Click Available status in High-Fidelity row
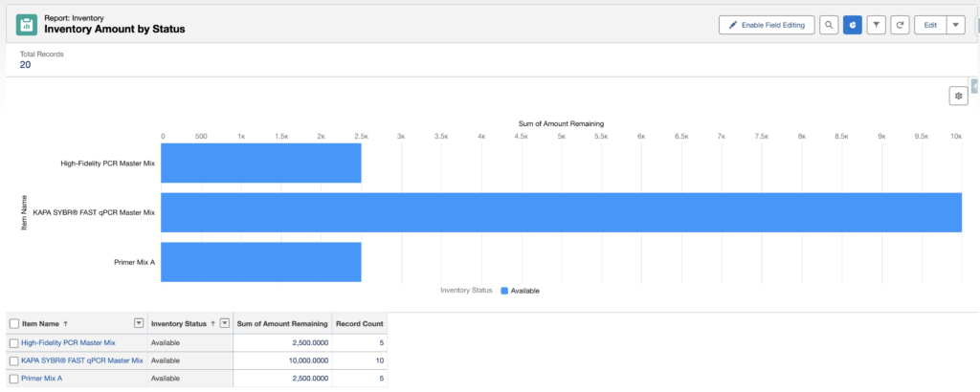 165,343
